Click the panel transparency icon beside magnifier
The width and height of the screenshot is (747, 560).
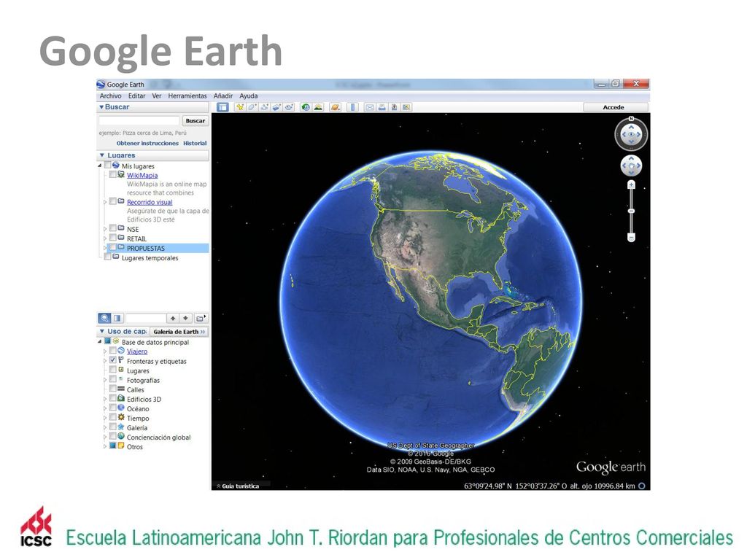click(117, 318)
